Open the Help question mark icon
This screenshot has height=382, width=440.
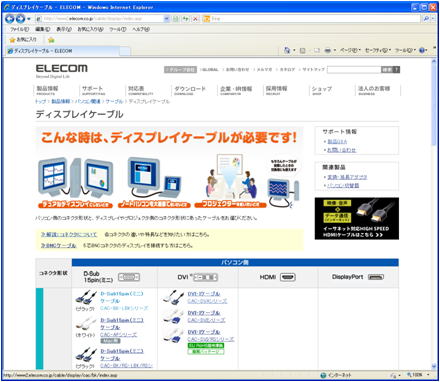422,50
